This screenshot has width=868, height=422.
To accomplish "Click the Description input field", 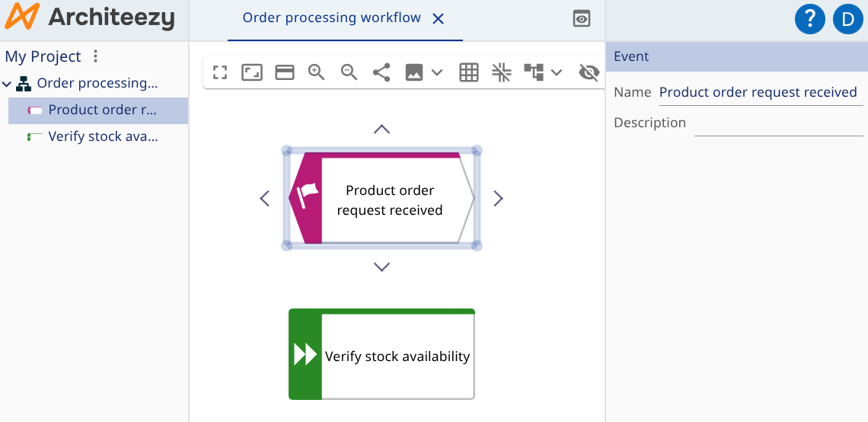I will [778, 123].
